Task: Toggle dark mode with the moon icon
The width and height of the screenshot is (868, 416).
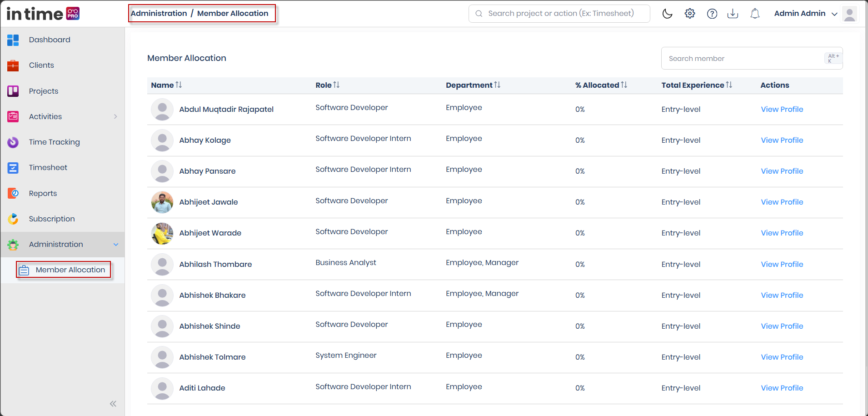Action: [667, 14]
